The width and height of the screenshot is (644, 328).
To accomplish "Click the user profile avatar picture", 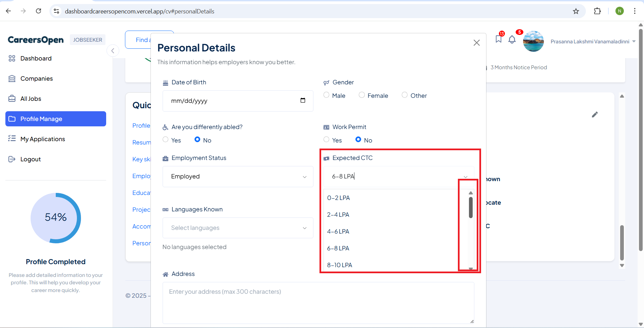I will 533,41.
